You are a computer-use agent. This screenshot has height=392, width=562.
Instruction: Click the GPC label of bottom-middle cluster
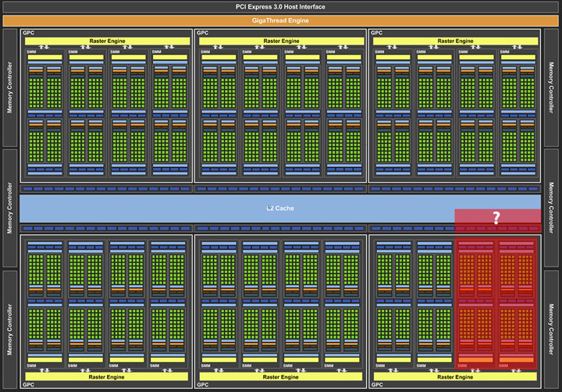[x=203, y=384]
